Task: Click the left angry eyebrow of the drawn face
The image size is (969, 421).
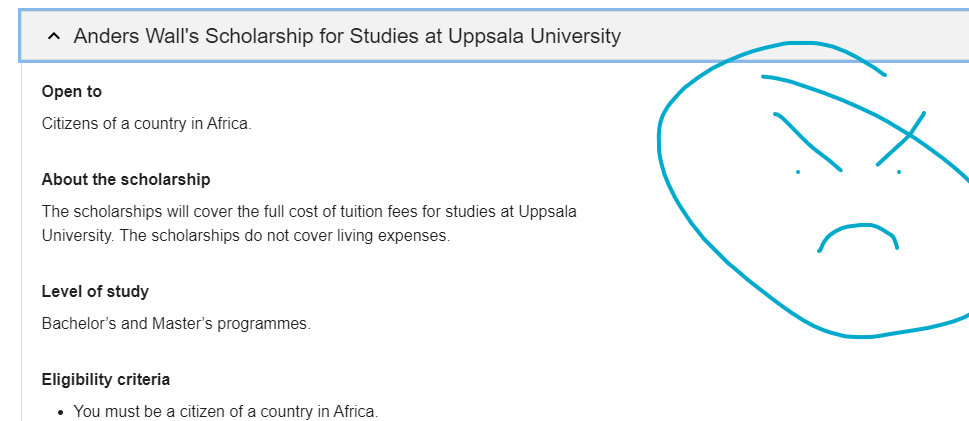Action: point(807,142)
